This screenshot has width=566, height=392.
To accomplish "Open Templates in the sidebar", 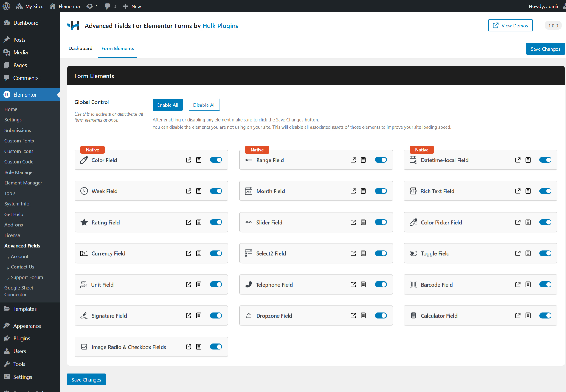I will click(x=25, y=309).
